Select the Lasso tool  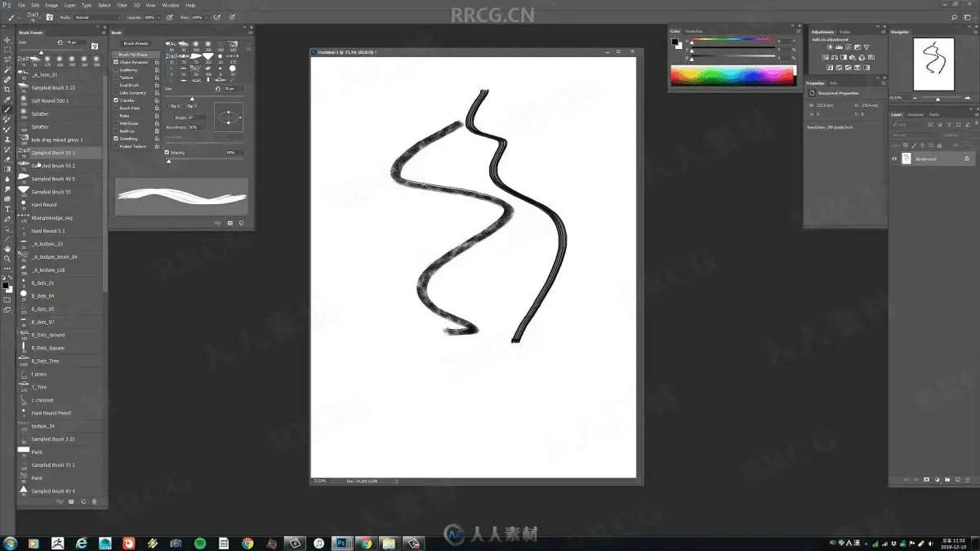[7, 60]
